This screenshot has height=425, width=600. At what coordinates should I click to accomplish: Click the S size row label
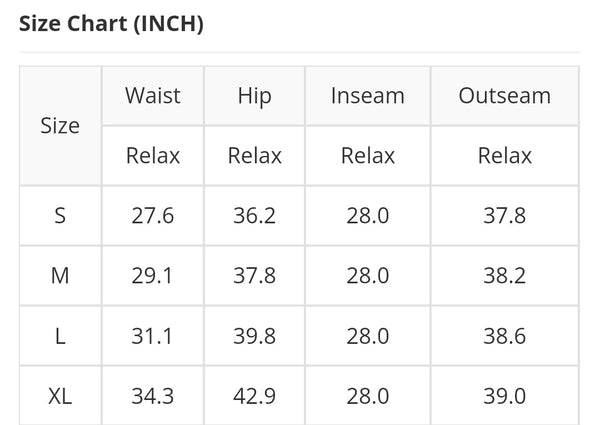click(x=60, y=215)
